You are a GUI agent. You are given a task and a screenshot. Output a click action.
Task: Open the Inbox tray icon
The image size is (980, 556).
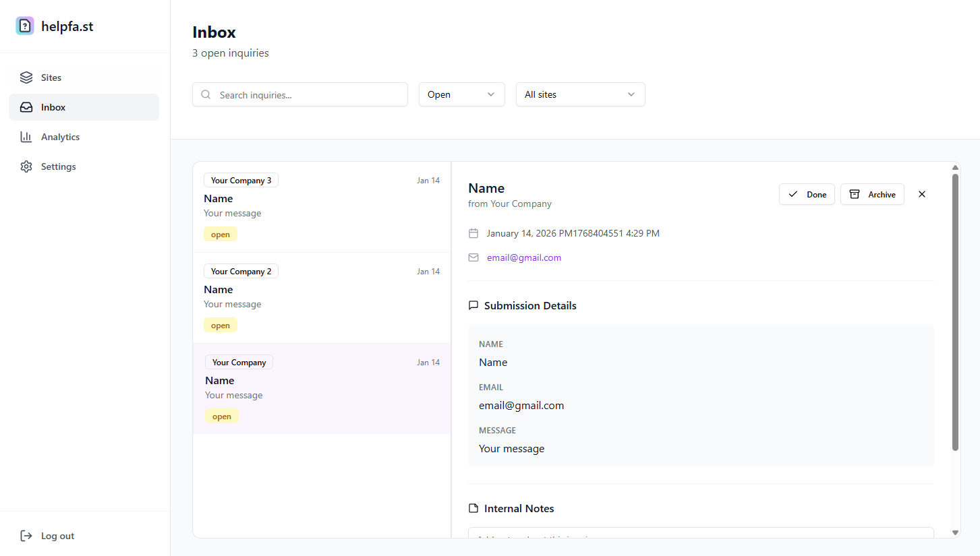26,106
